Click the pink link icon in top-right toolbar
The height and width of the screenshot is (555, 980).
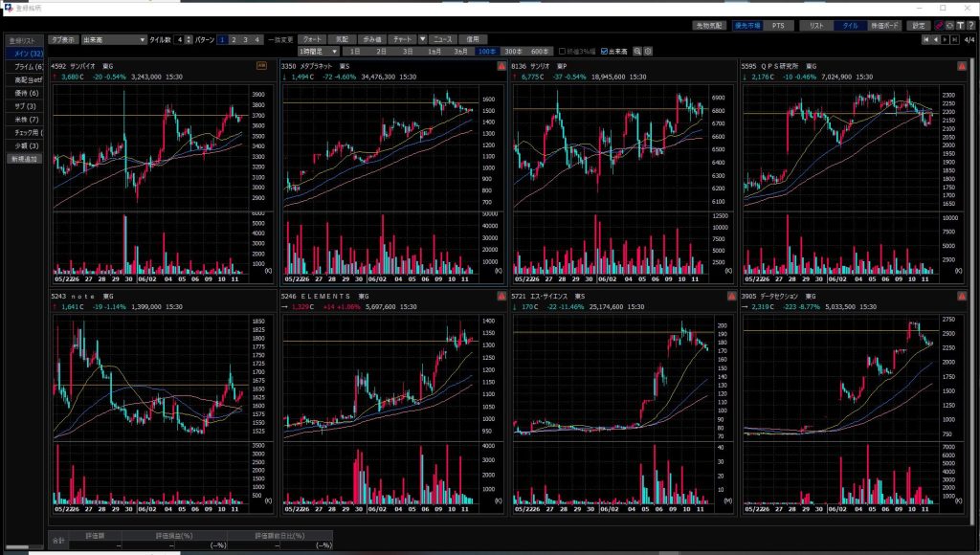940,26
